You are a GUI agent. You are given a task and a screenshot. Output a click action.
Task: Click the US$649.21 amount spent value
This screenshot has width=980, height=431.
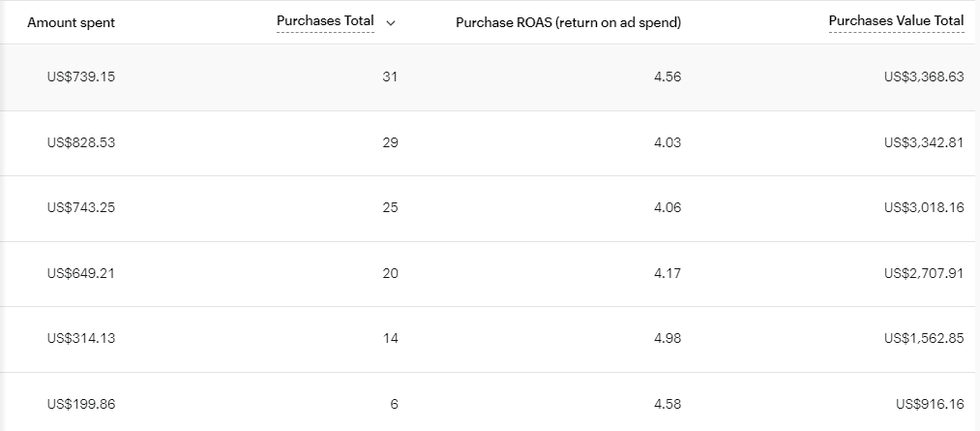[80, 273]
